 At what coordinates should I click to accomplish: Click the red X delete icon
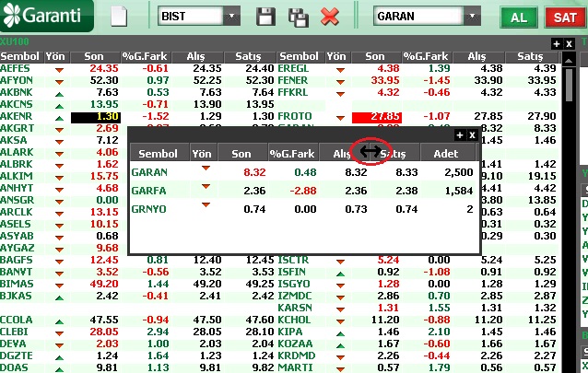tap(330, 17)
